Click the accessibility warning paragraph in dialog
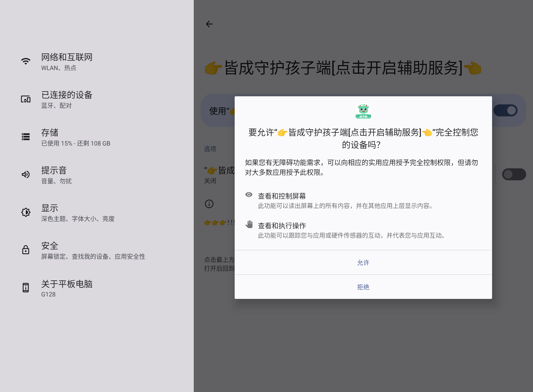Image resolution: width=533 pixels, height=392 pixels. [x=362, y=167]
